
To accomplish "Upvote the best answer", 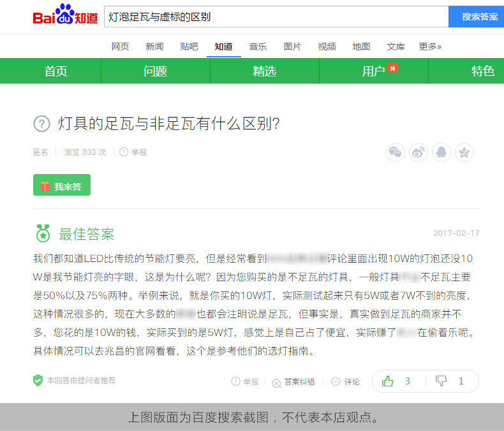I will coord(396,381).
